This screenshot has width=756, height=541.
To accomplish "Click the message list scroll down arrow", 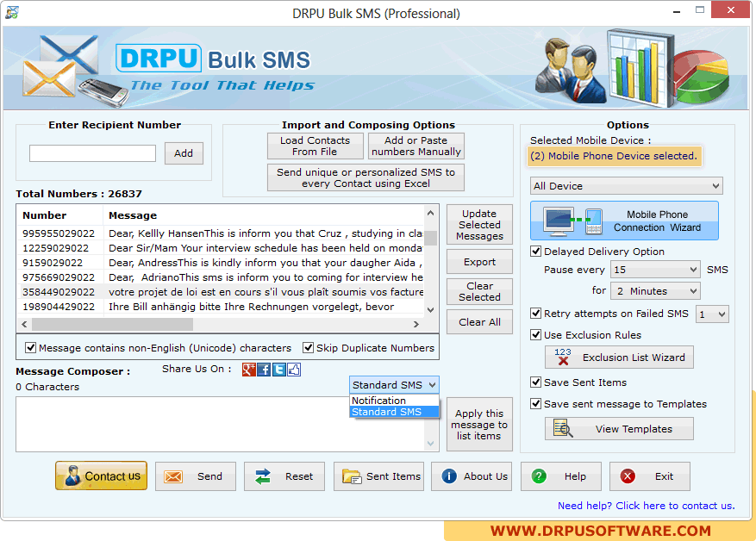I will point(431,310).
